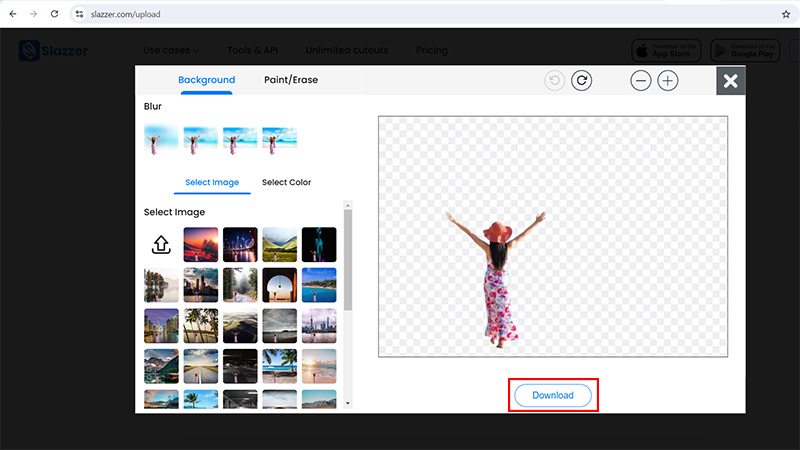The width and height of the screenshot is (800, 450).
Task: Click the upload custom background icon
Action: click(160, 244)
